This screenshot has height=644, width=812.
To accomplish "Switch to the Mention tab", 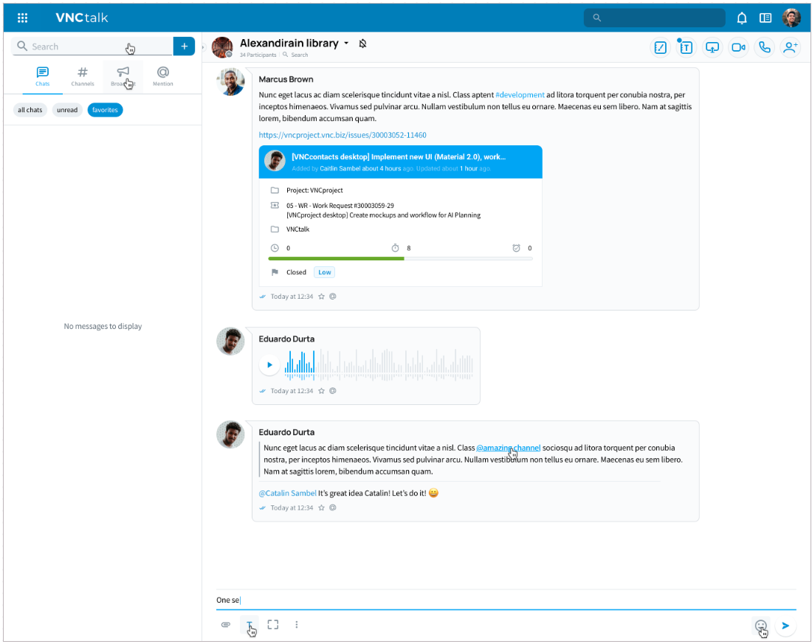I will [163, 76].
